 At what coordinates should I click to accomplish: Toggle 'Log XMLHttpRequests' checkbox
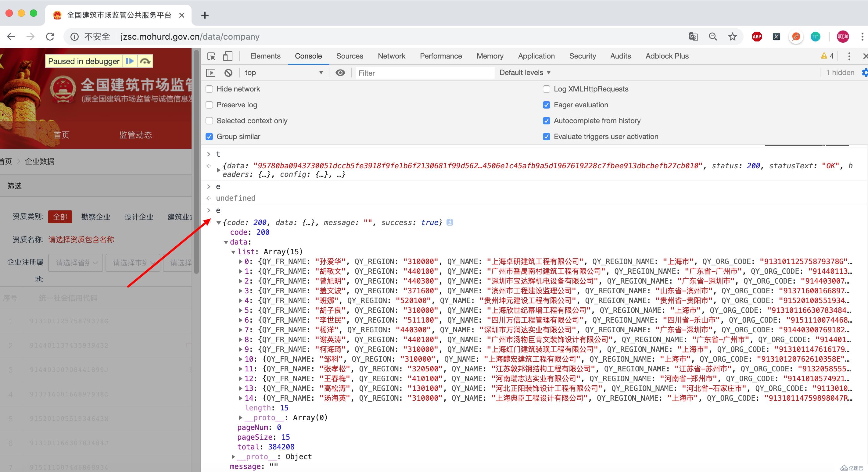546,89
